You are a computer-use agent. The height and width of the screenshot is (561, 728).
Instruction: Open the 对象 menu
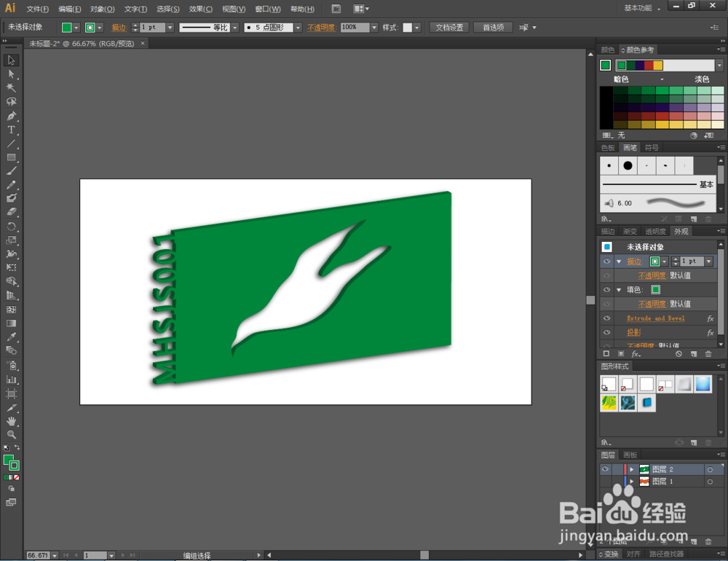(102, 9)
